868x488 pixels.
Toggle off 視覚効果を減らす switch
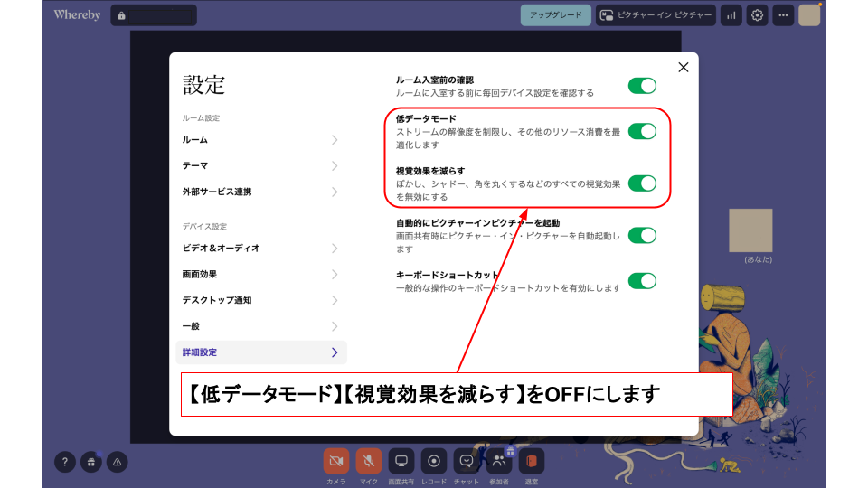[x=642, y=183]
